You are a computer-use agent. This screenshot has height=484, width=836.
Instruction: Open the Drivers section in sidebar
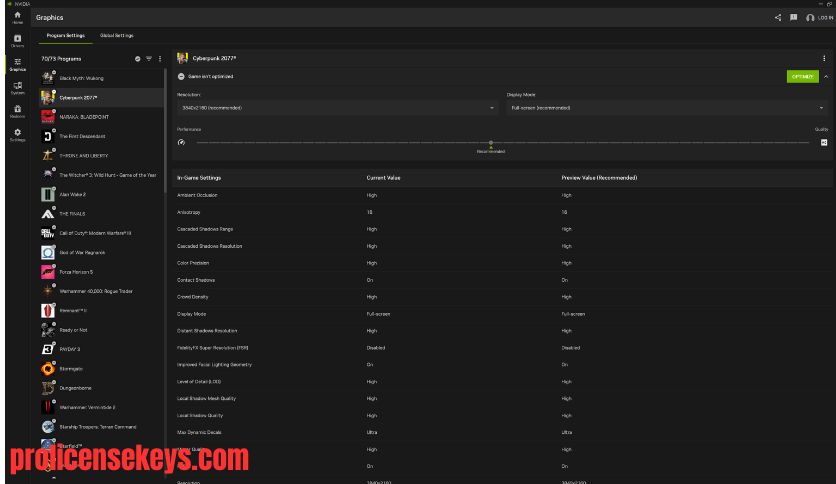pyautogui.click(x=18, y=41)
